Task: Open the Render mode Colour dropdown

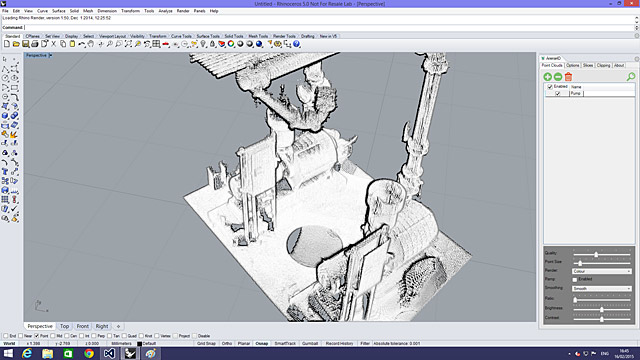Action: click(x=602, y=271)
